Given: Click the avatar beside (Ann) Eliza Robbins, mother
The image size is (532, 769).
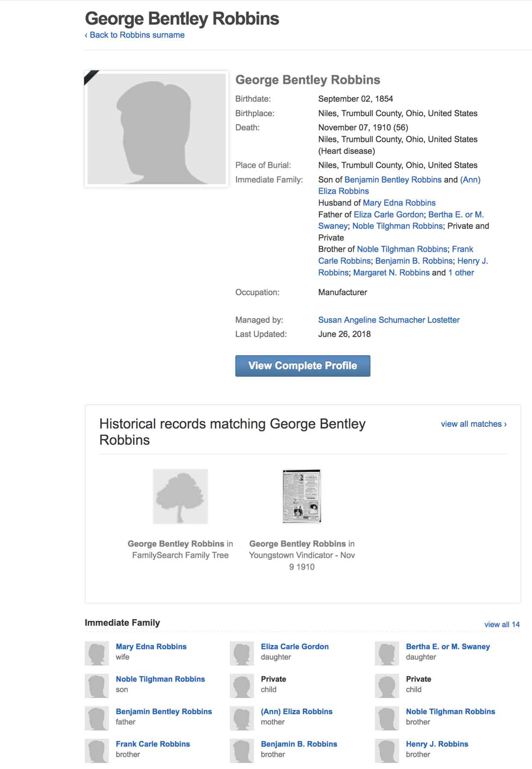Looking at the screenshot, I should point(242,718).
